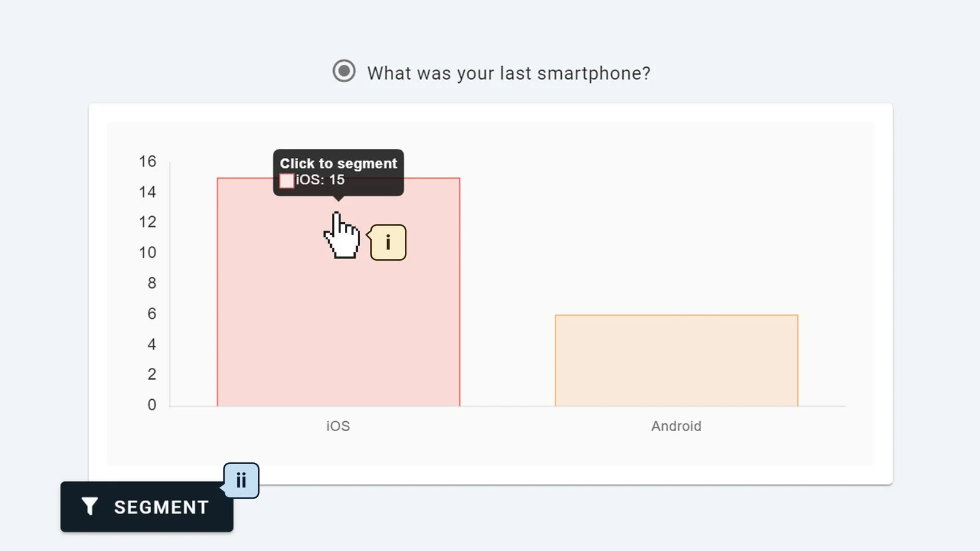The height and width of the screenshot is (551, 980).
Task: Click the blue "ii" annotation marker
Action: (x=241, y=481)
